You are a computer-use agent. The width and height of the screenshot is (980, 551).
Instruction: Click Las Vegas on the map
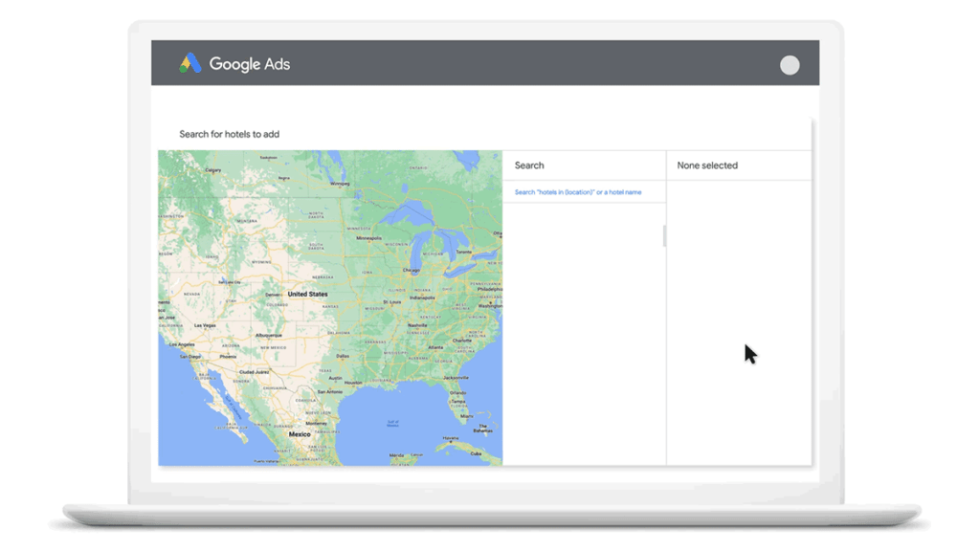[205, 325]
